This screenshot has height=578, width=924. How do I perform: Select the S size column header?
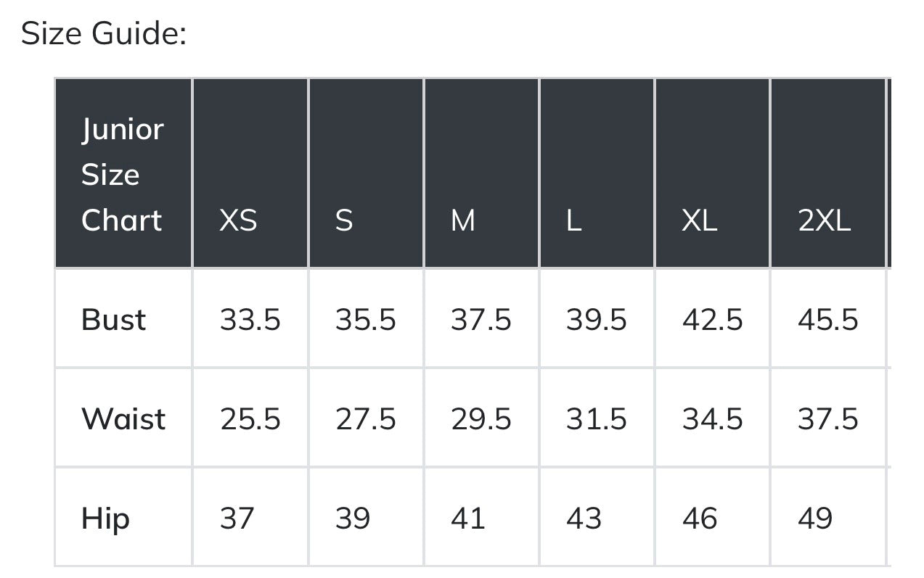(x=344, y=220)
